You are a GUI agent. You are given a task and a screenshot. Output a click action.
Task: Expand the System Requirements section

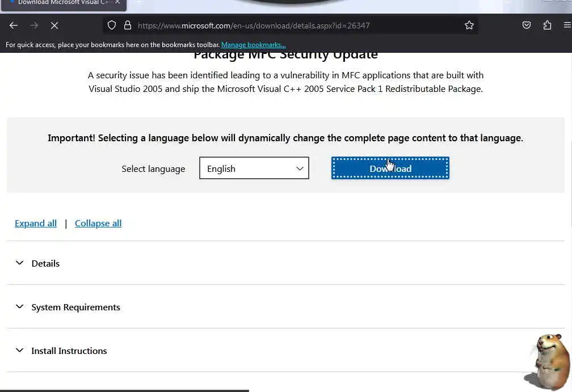(x=285, y=307)
